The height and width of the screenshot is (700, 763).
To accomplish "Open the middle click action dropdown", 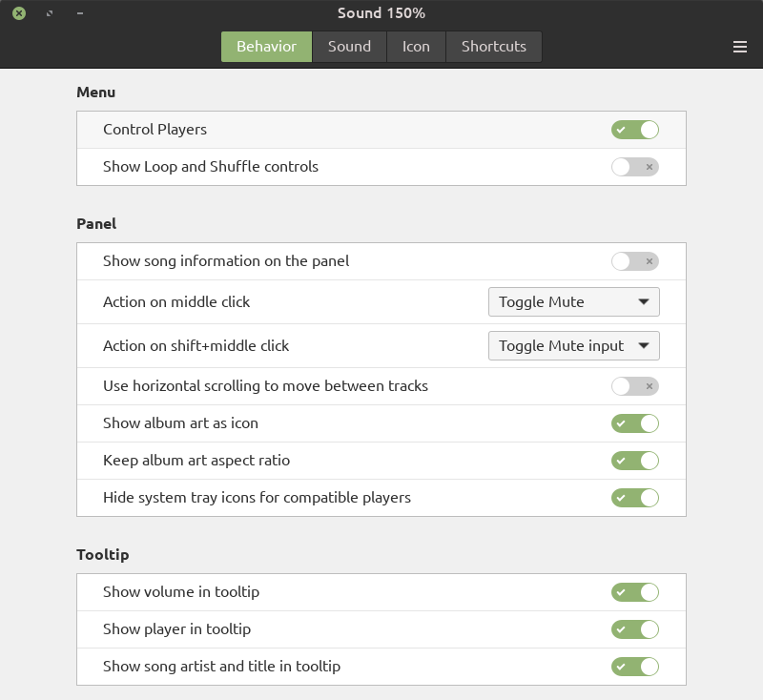I will tap(573, 302).
